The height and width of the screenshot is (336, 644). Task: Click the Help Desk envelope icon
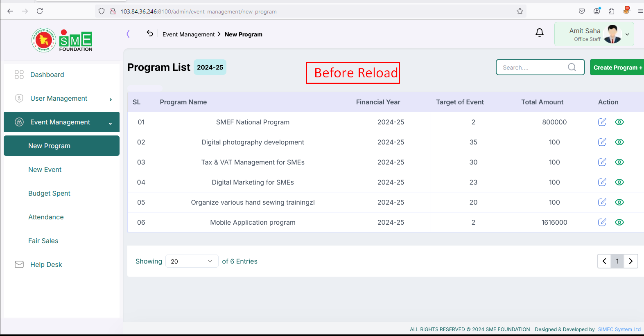point(19,264)
